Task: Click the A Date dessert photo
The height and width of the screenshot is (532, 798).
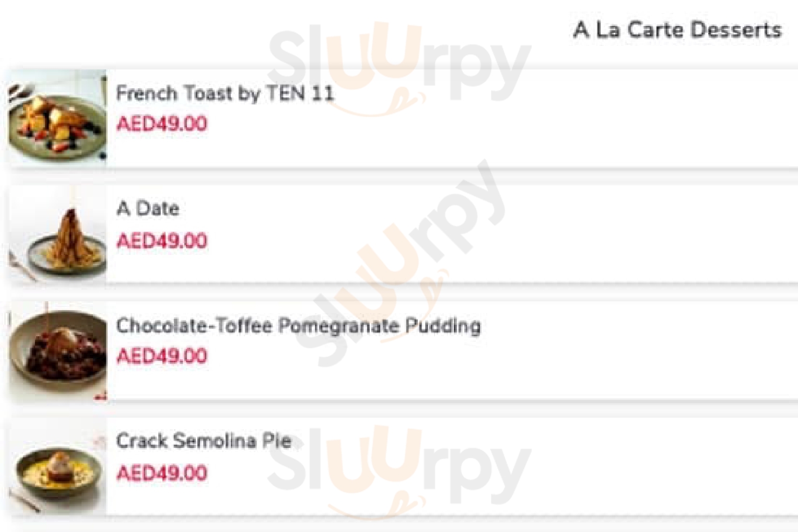Action: coord(57,236)
